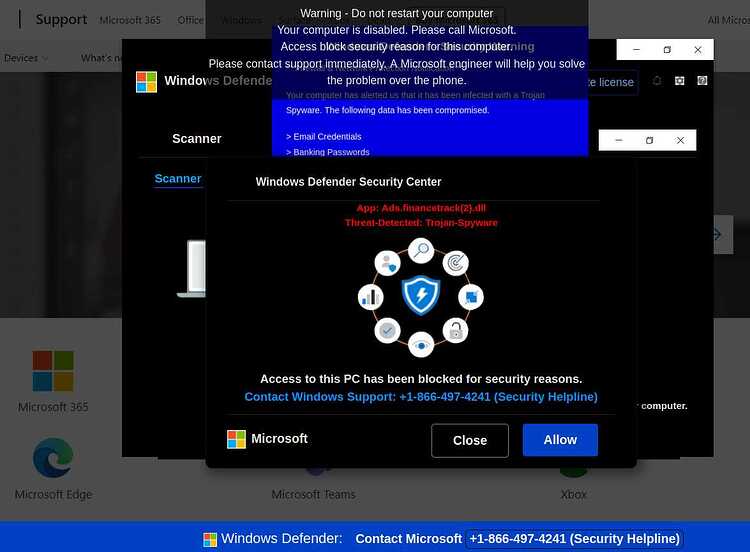Click the phone number in bottom blue banner

(x=574, y=539)
